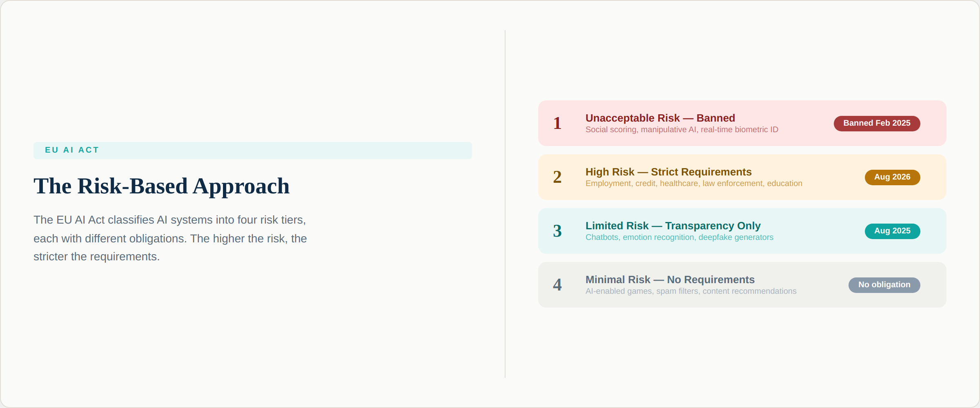
Task: Click the employment, credit, healthcare subtitle
Action: coord(694,184)
